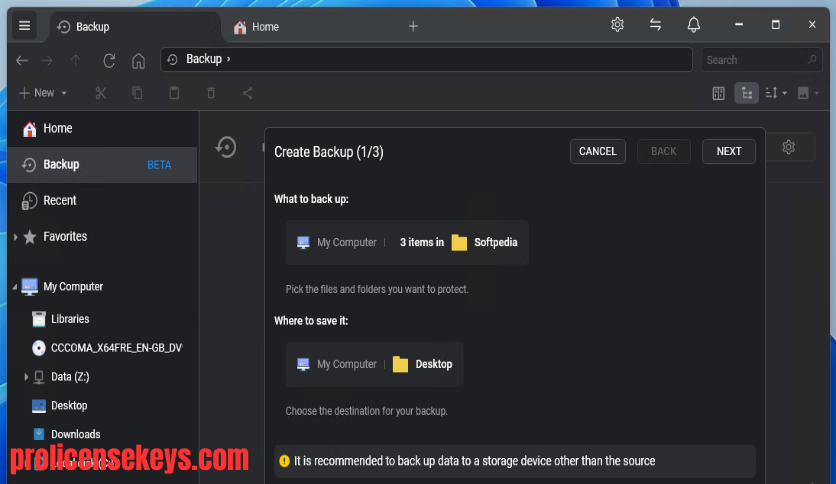Expand the Favorites tree node
This screenshot has height=484, width=836.
pyautogui.click(x=15, y=237)
